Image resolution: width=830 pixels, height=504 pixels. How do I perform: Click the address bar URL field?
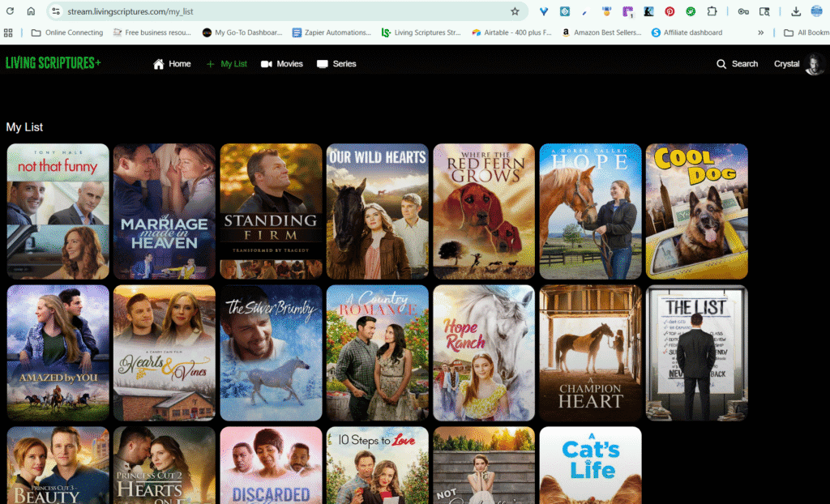286,11
